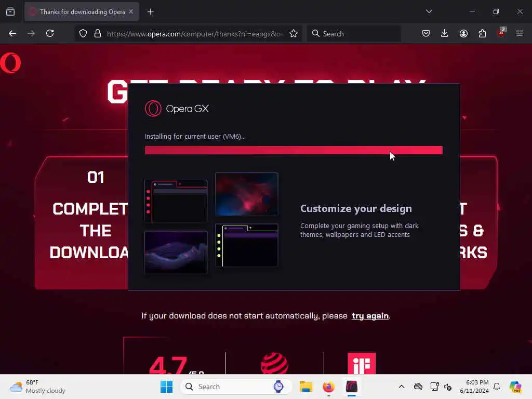Bookmark this page with star icon
This screenshot has height=399, width=532.
pos(294,34)
